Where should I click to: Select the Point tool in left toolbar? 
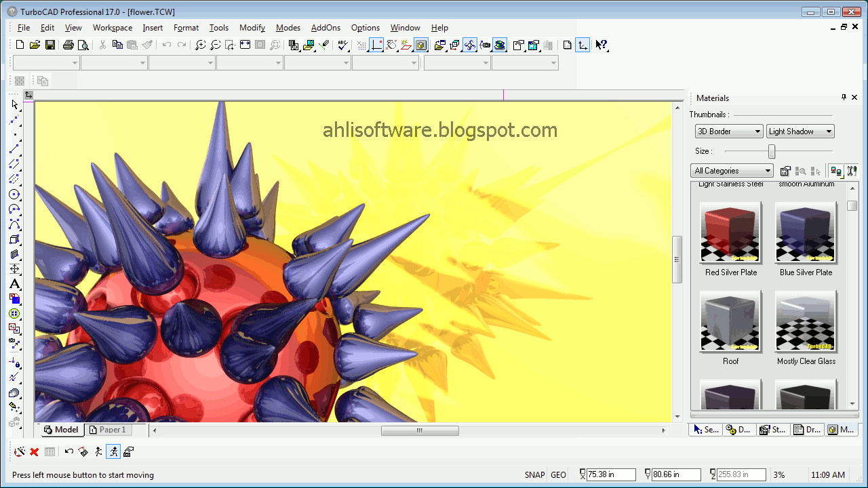(x=15, y=135)
